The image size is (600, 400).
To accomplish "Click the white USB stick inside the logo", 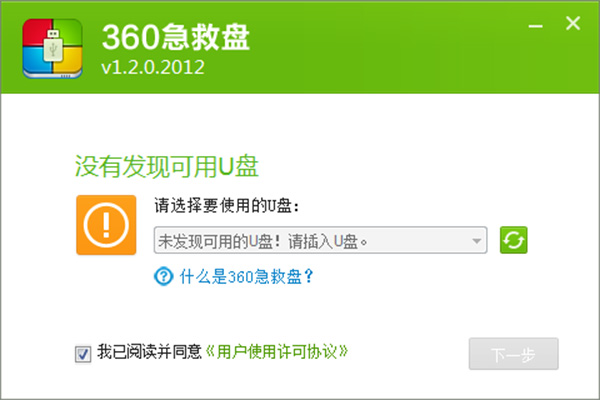I will [x=54, y=46].
